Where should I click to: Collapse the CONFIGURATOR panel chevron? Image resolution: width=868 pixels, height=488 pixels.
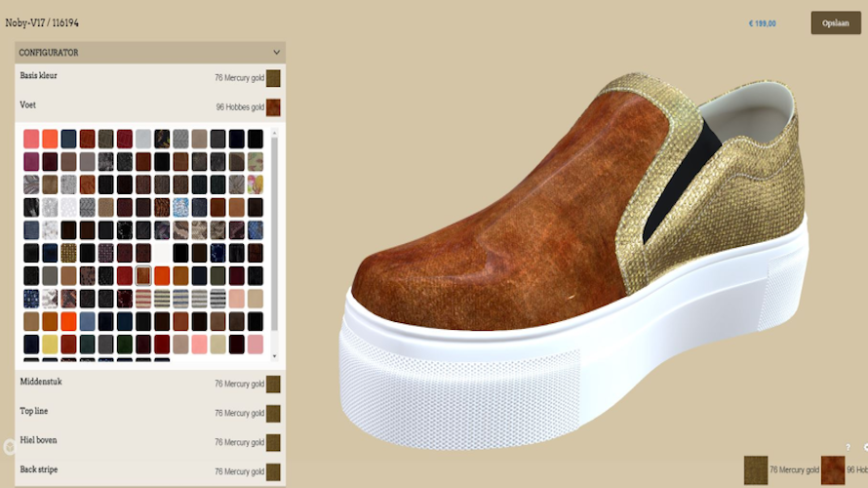coord(276,52)
